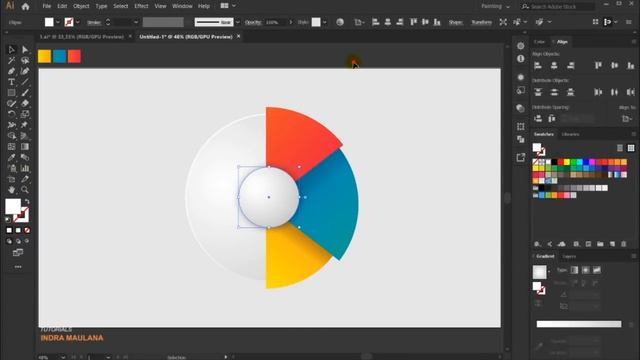Click the yellow square above artboard

[44, 56]
